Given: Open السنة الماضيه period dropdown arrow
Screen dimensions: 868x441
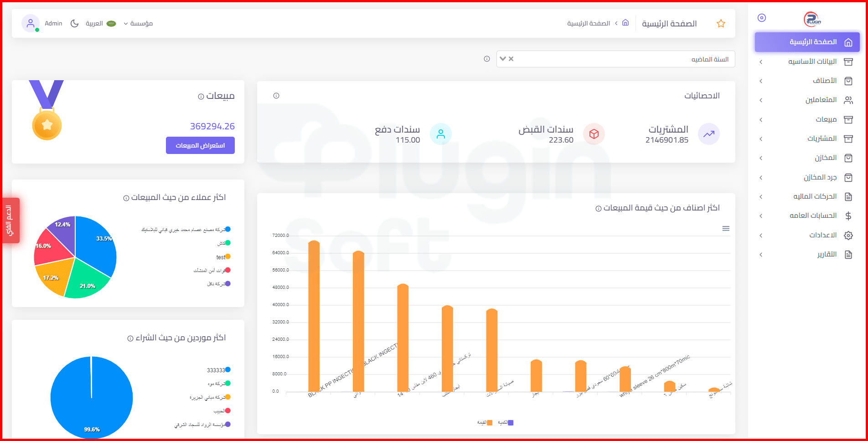Looking at the screenshot, I should click(503, 59).
